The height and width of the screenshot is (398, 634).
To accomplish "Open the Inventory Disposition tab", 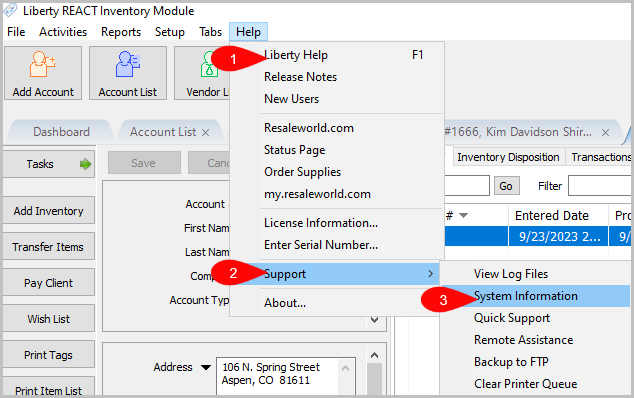I will 508,157.
